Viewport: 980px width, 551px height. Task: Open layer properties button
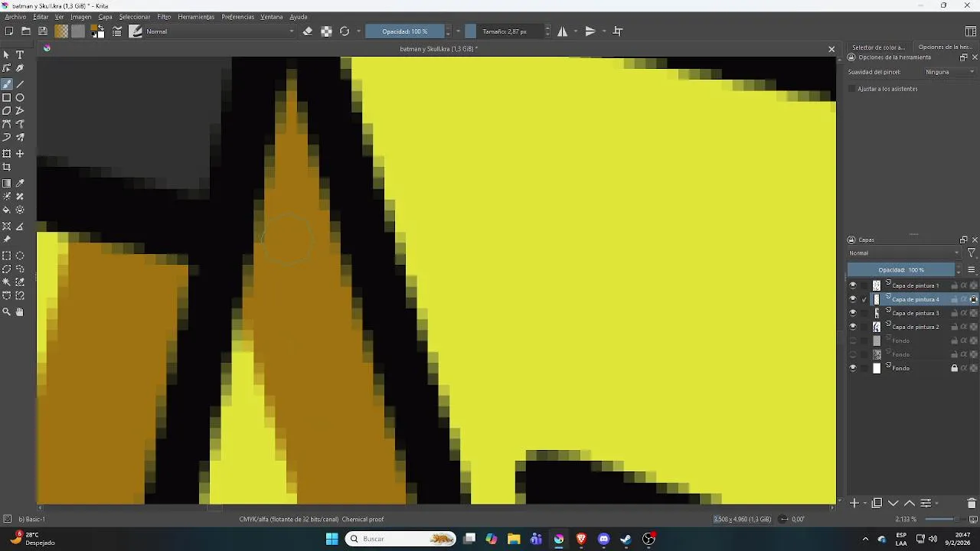(926, 504)
